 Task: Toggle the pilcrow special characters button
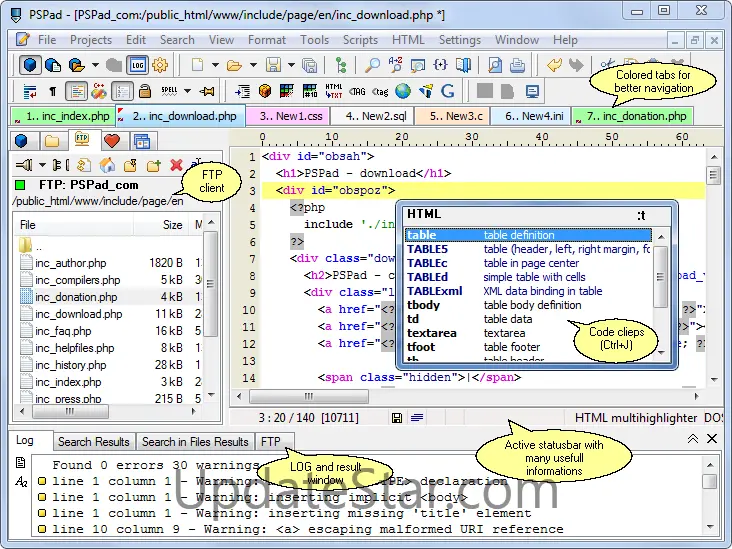point(53,92)
